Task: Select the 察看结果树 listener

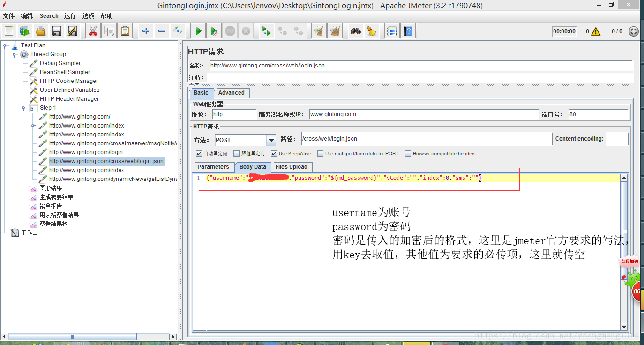Action: pos(53,224)
